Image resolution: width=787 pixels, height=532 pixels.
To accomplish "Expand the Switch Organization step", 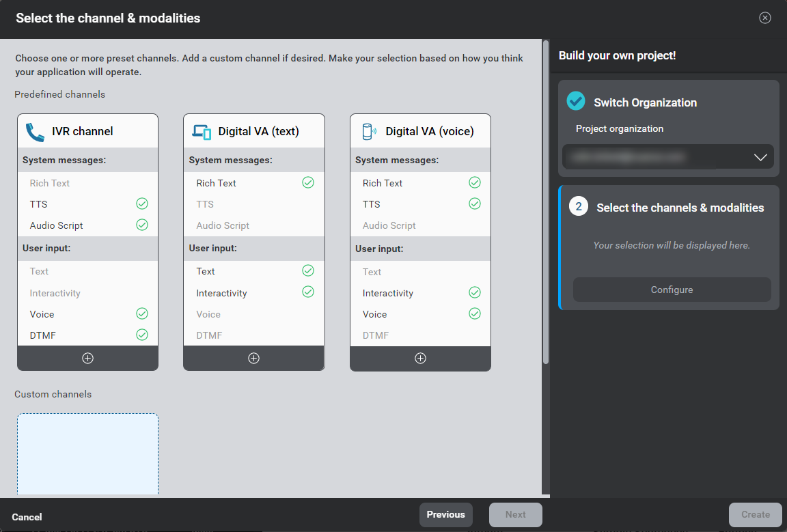I will 645,102.
